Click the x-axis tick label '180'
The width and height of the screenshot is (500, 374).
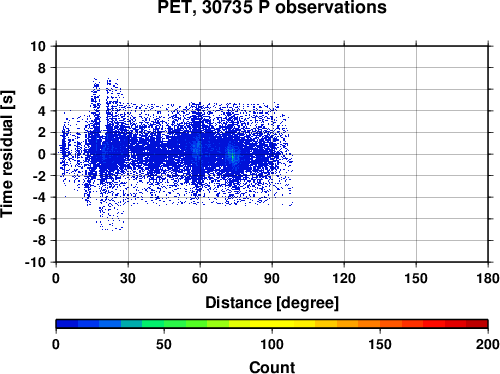point(488,278)
